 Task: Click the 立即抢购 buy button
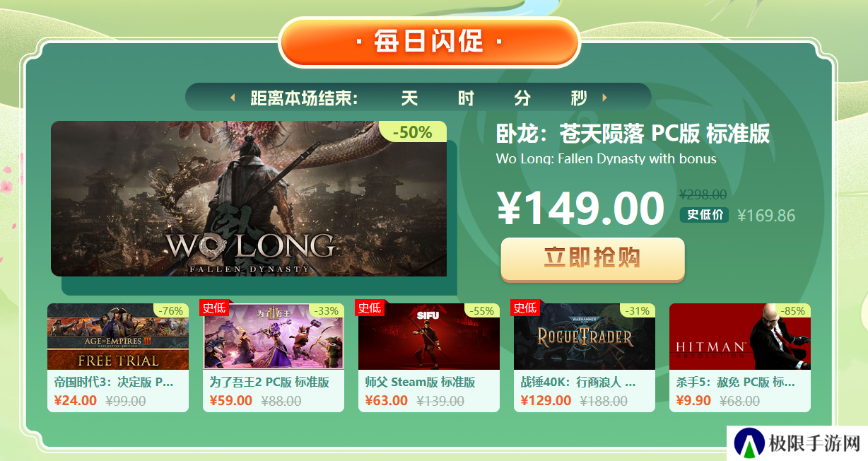[x=592, y=259]
